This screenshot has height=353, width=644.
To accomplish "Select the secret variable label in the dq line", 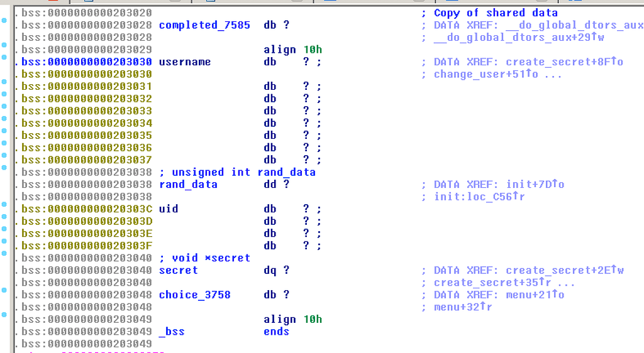I will coord(178,270).
